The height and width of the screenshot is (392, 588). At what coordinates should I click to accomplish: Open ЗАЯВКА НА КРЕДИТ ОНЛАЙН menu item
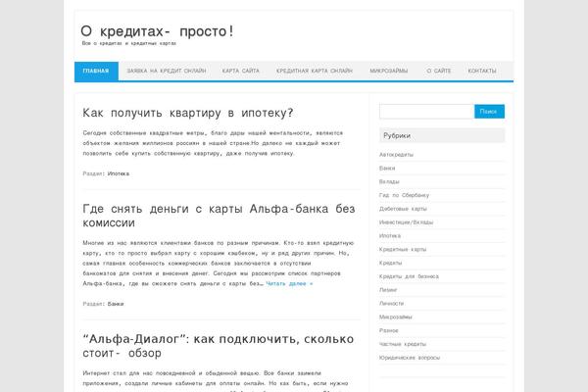click(167, 71)
